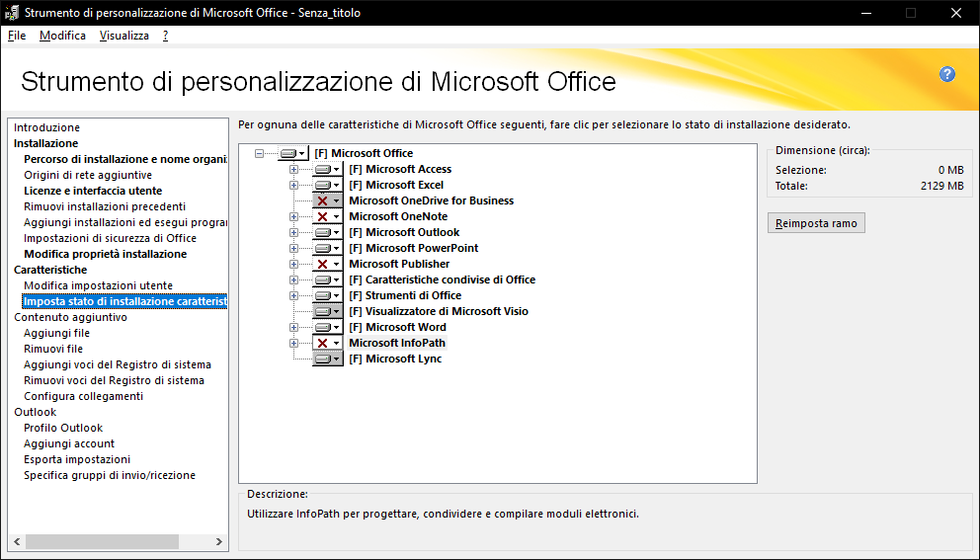Screen dimensions: 980x560
Task: Open Esporta impostazioni
Action: tap(77, 459)
